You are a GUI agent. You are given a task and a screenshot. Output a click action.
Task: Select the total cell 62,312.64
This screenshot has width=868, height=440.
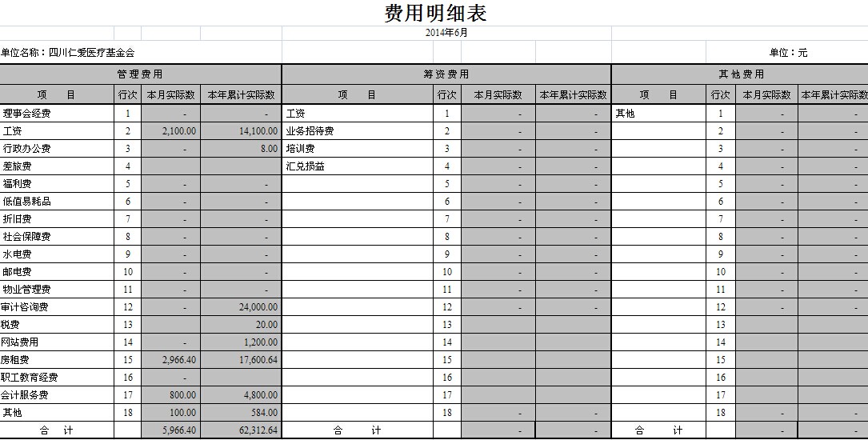(240, 431)
